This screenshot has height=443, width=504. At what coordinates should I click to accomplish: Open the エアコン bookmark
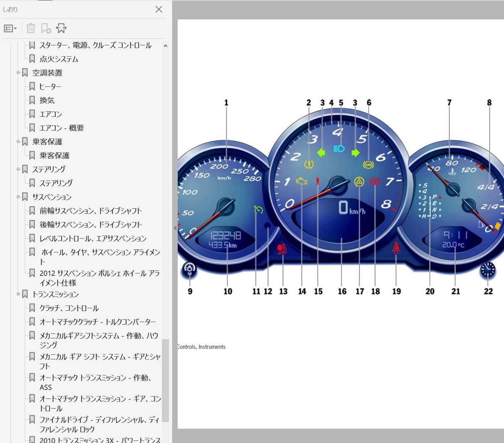[x=51, y=114]
